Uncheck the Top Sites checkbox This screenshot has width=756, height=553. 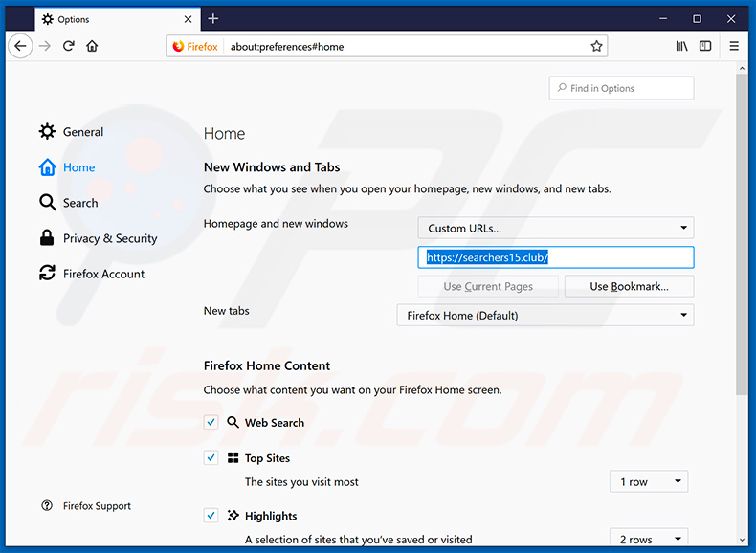tap(211, 458)
